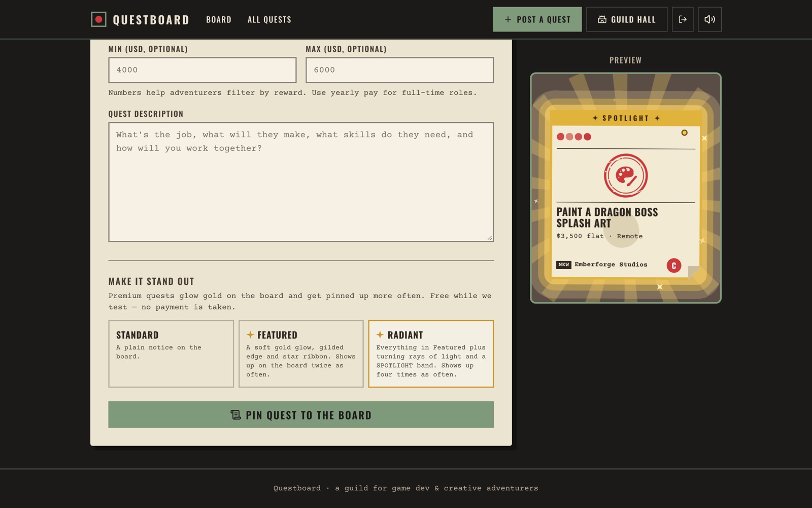The width and height of the screenshot is (812, 508).
Task: Click the sign-out arrow icon
Action: pos(683,19)
